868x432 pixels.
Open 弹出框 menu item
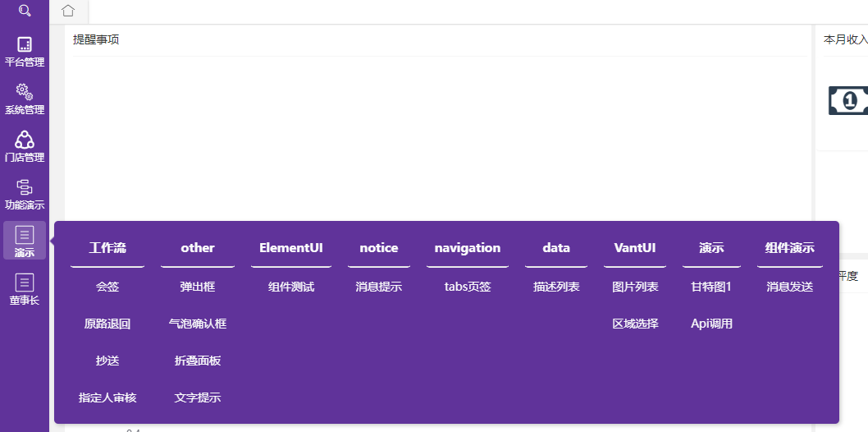click(x=198, y=287)
